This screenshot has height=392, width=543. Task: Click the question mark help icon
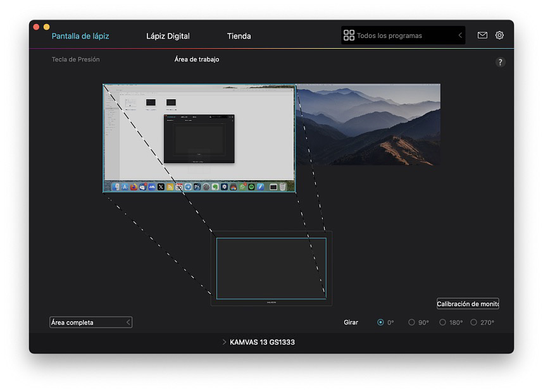[x=500, y=62]
